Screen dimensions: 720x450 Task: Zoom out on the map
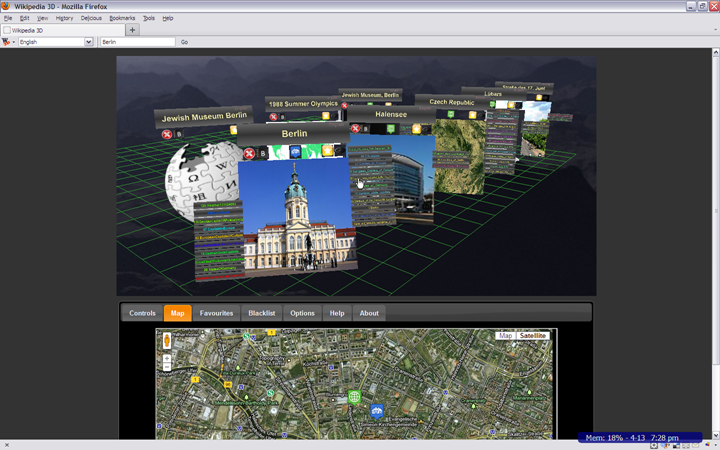167,367
